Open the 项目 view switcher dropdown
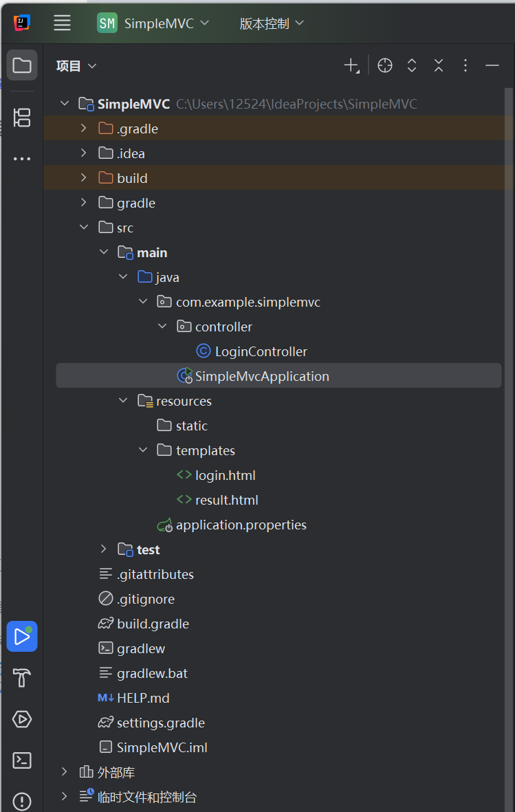The image size is (515, 812). [76, 65]
